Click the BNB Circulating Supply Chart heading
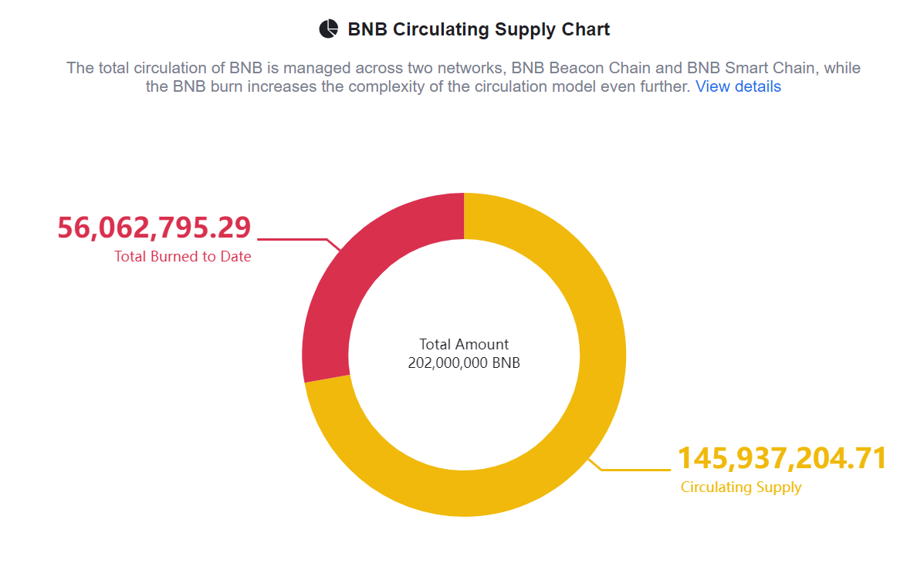This screenshot has width=924, height=570. pyautogui.click(x=479, y=29)
